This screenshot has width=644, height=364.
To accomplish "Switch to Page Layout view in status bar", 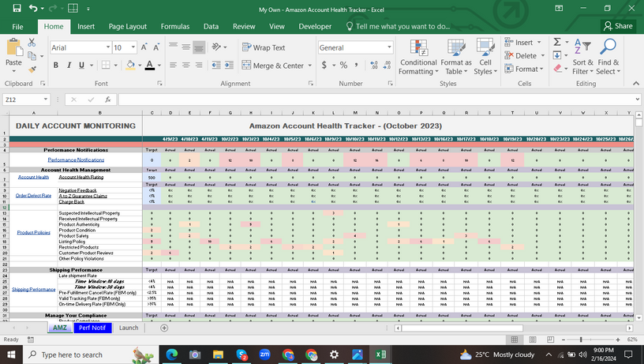I will 533,340.
